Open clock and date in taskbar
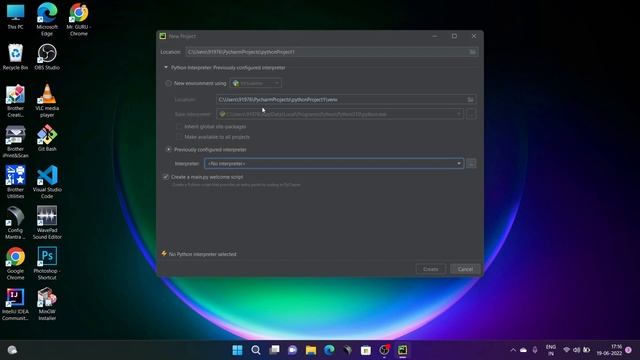This screenshot has height=360, width=640. 609,350
